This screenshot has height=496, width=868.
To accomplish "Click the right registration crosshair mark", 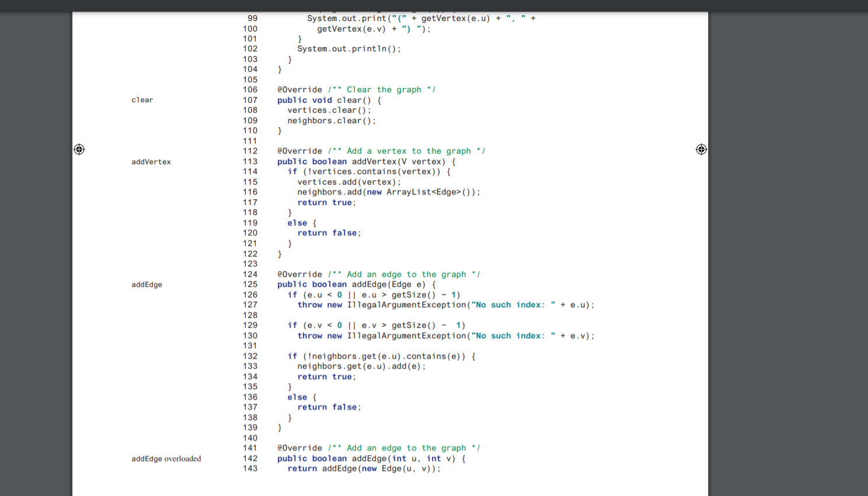I will pyautogui.click(x=701, y=150).
